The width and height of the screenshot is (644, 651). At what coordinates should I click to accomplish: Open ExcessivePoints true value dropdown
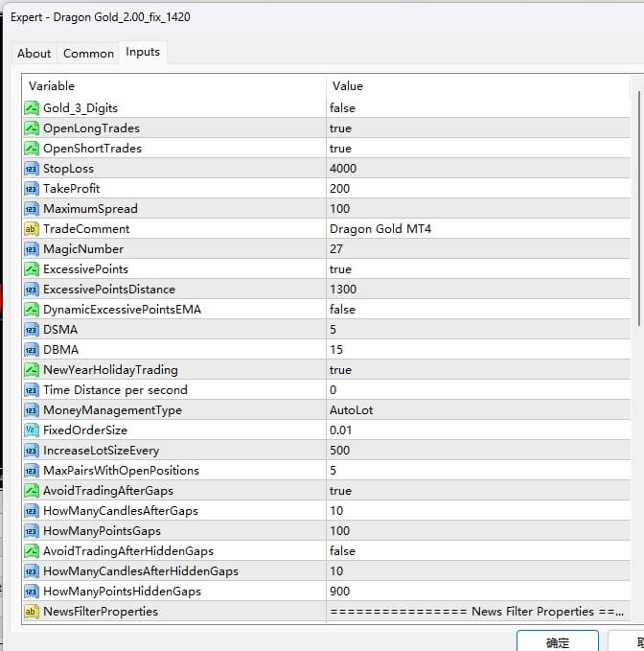point(478,269)
